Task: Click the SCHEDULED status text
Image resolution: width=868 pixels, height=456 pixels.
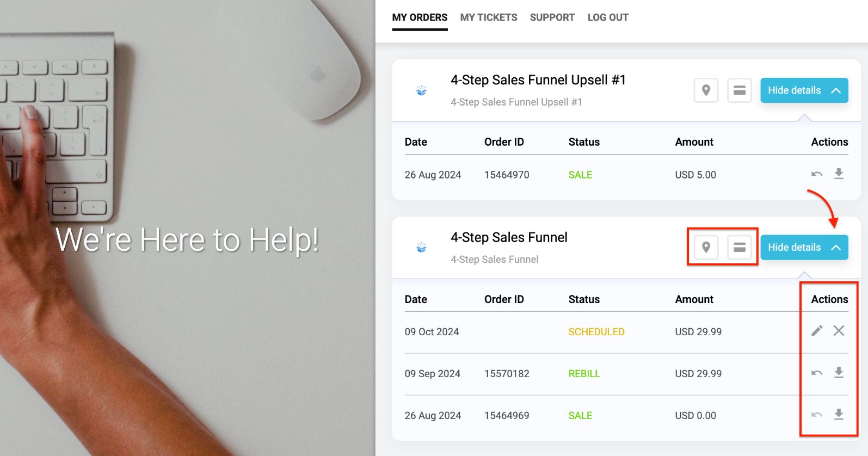Action: [596, 332]
